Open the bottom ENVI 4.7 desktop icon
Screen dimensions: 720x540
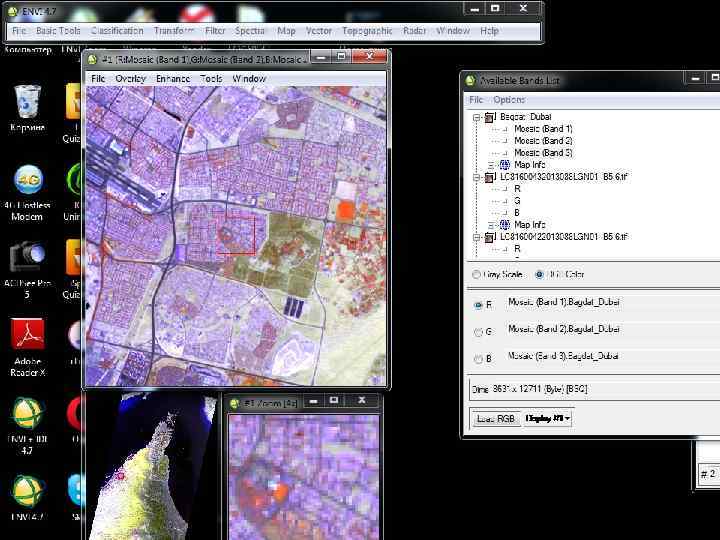pos(28,492)
